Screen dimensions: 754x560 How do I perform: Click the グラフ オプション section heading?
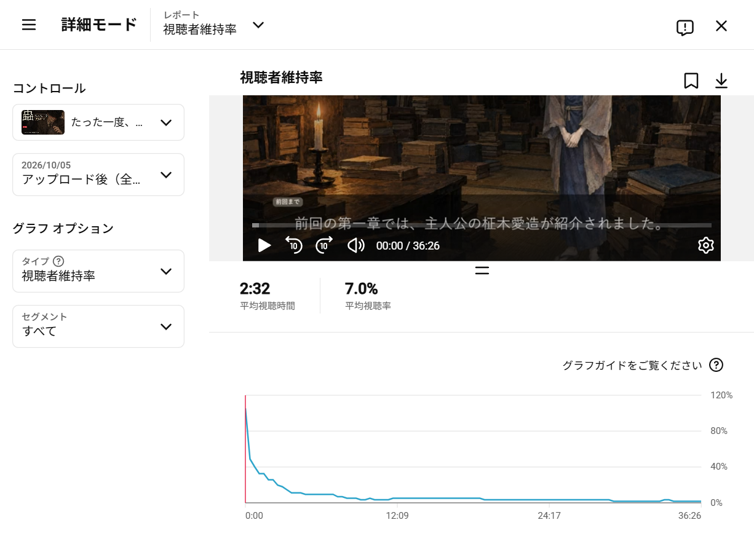coord(63,229)
